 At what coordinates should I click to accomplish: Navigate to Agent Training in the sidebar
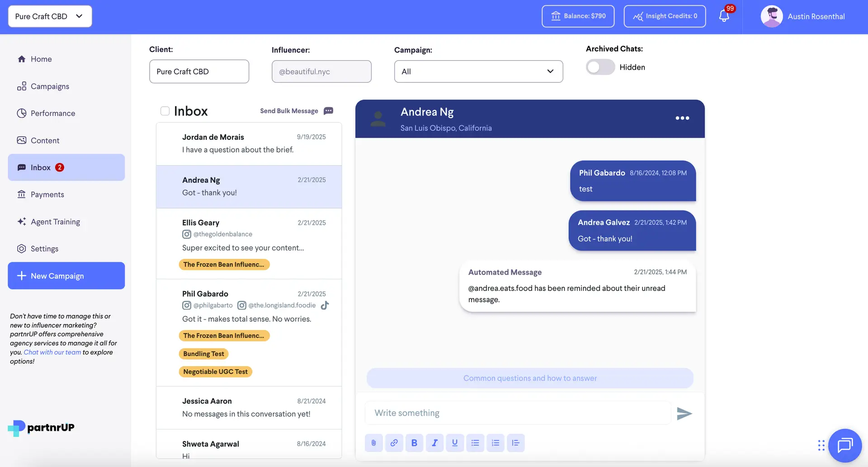click(x=54, y=221)
